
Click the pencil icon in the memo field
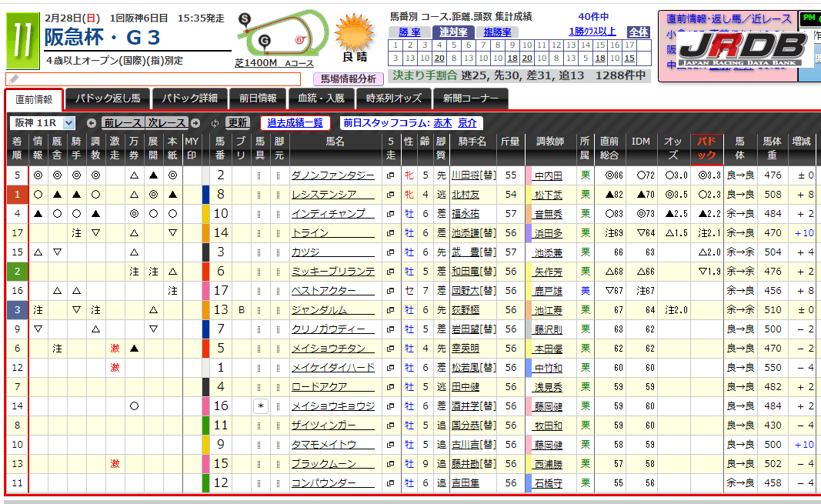[13, 79]
